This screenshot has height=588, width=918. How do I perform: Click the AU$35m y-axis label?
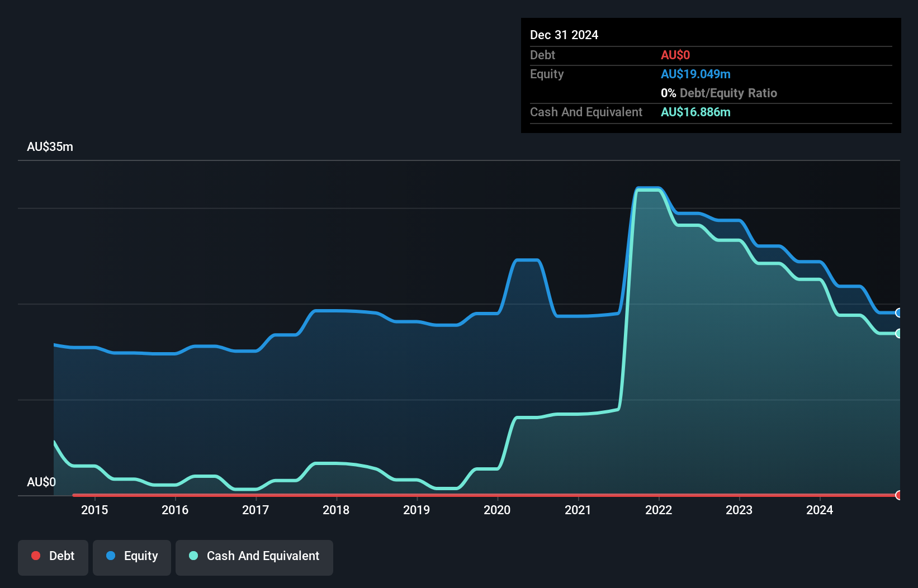coord(50,147)
